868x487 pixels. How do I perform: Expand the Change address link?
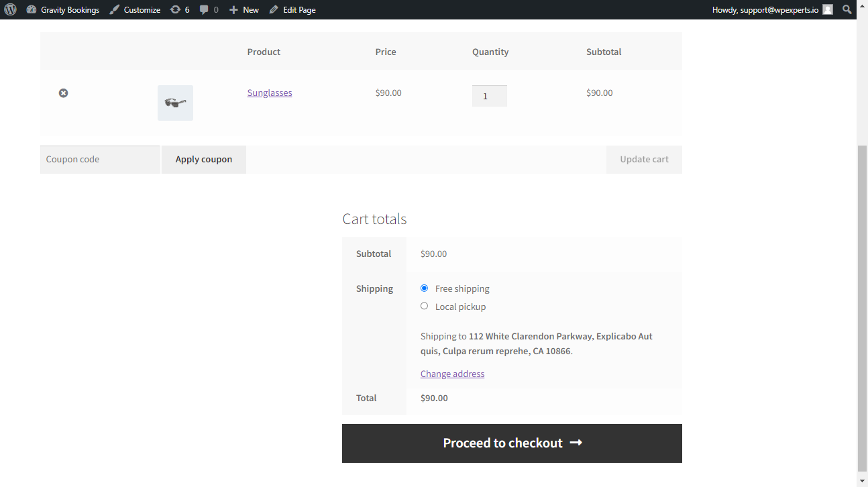tap(452, 374)
